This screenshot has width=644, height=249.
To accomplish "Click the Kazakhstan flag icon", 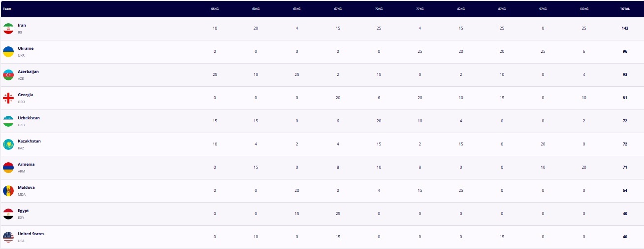I will (8, 144).
